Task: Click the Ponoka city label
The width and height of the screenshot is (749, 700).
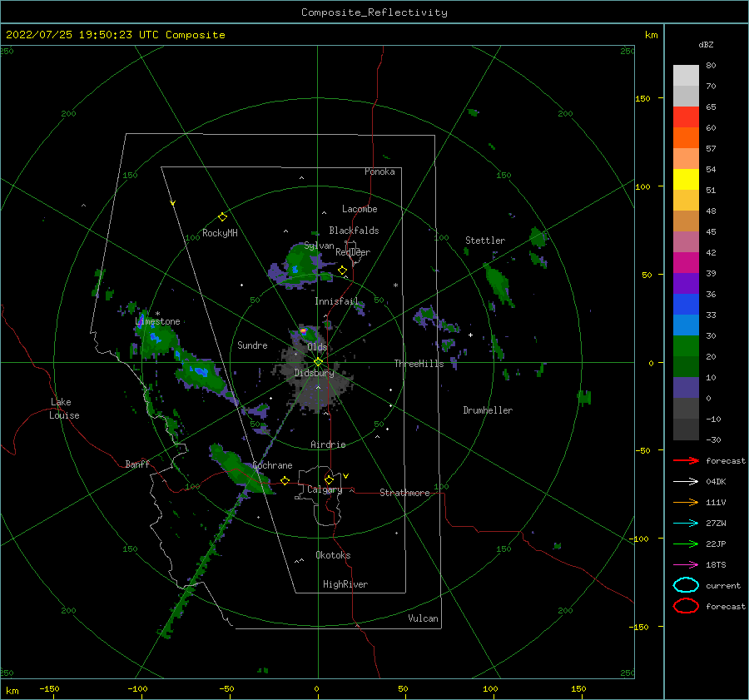Action: (x=379, y=171)
